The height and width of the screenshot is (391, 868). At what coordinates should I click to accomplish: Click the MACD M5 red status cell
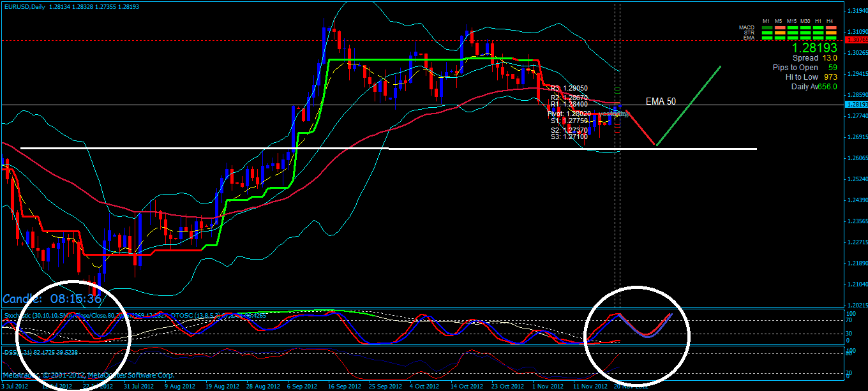[780, 27]
